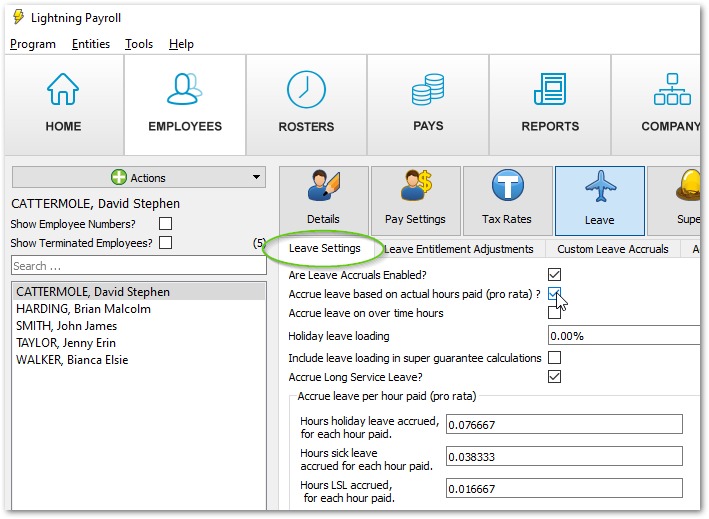Open the Rosters clock icon
This screenshot has height=519, width=709.
306,91
